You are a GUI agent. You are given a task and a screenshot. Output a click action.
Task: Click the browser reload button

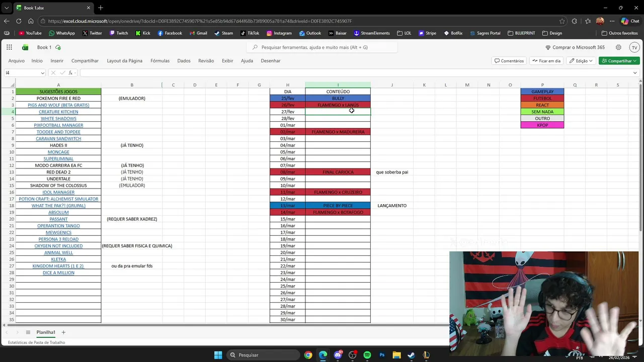pos(19,21)
